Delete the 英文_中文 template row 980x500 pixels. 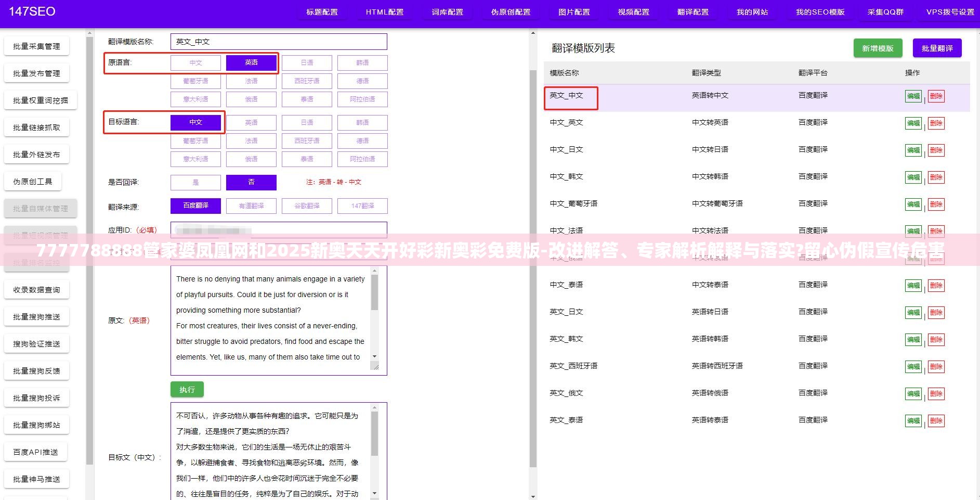pyautogui.click(x=936, y=96)
